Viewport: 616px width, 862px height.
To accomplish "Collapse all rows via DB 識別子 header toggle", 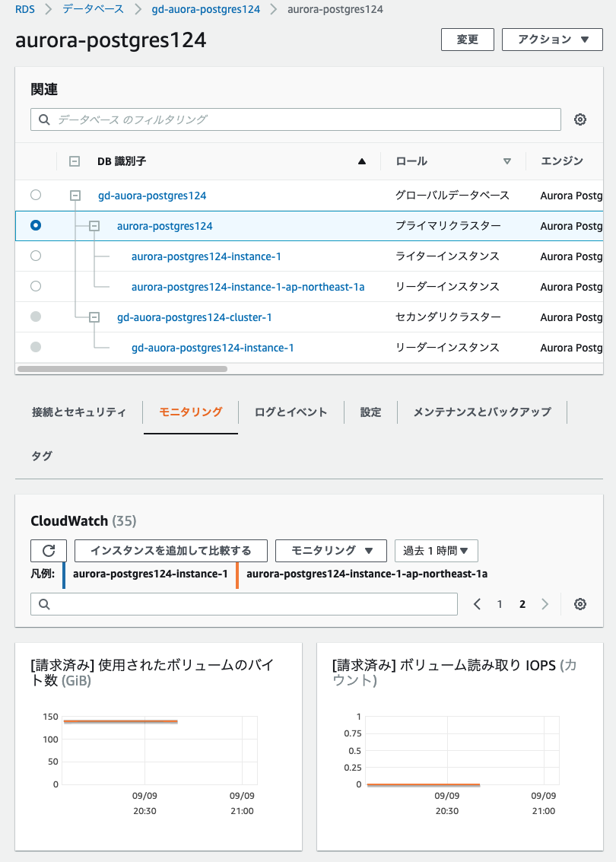I will [x=75, y=161].
